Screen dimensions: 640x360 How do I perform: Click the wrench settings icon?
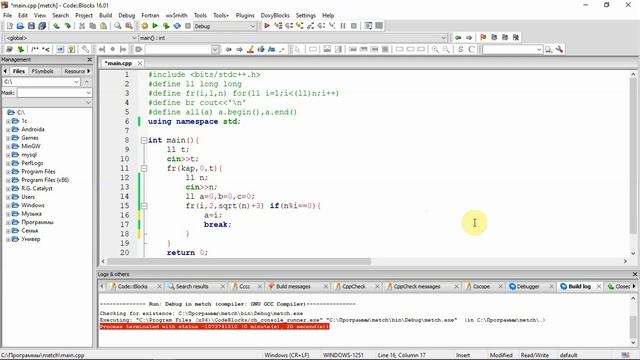click(559, 49)
